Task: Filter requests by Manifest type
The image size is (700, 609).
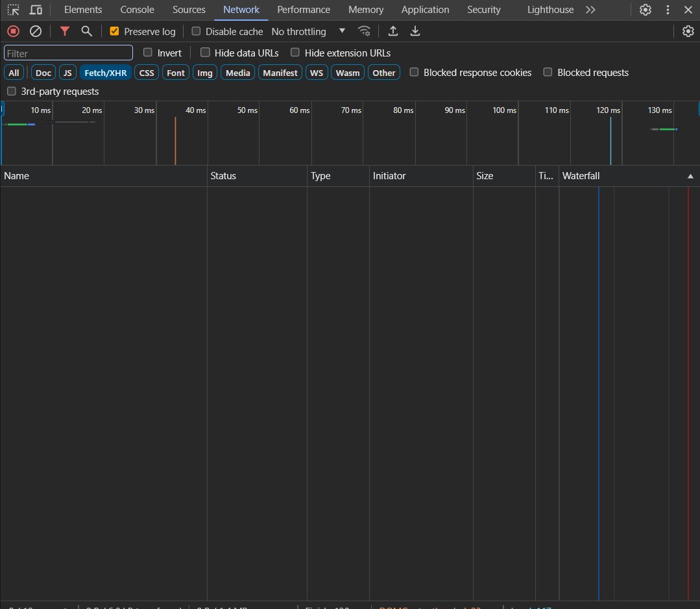Action: [x=280, y=73]
